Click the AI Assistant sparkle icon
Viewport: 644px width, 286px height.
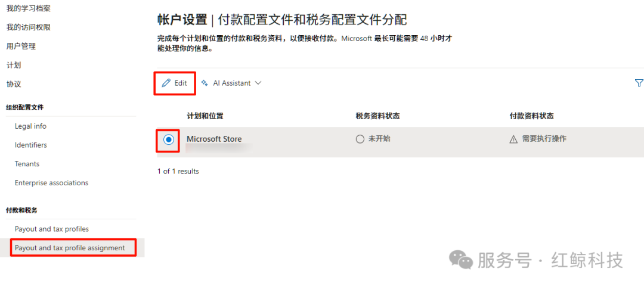(x=204, y=83)
